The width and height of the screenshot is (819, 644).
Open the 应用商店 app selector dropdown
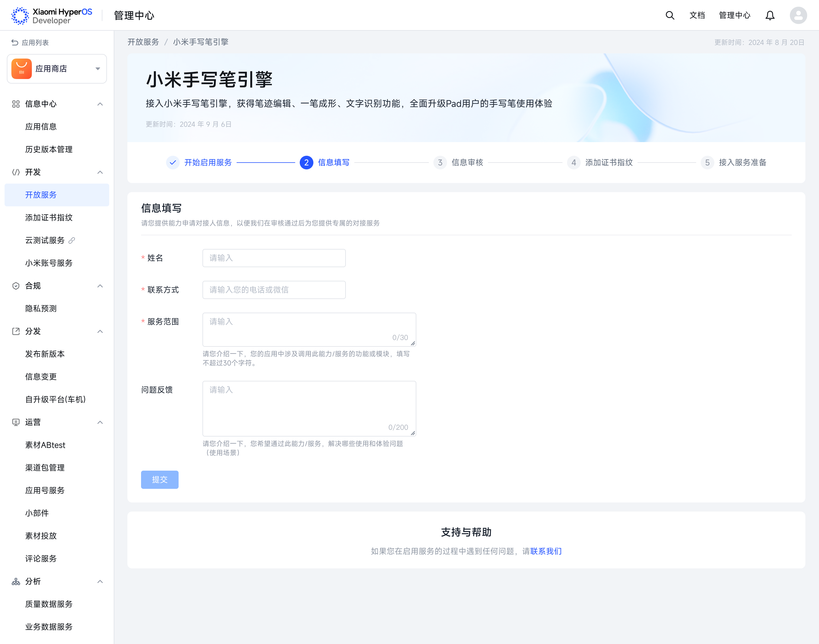(57, 68)
